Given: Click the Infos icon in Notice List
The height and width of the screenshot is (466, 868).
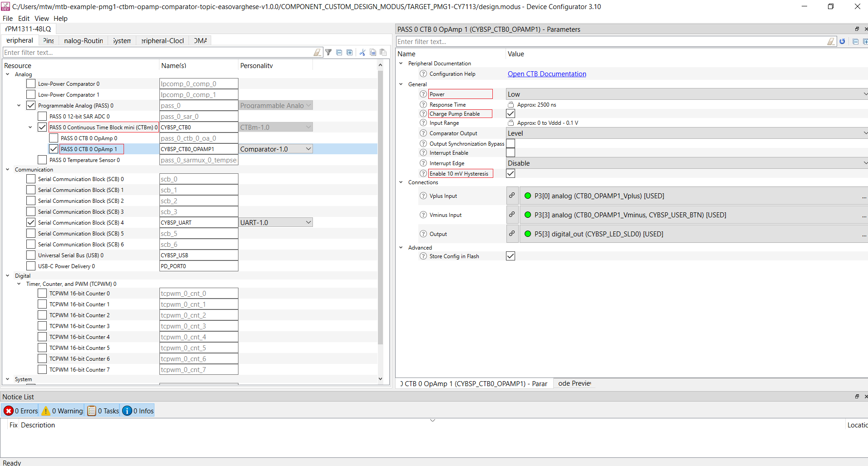Looking at the screenshot, I should [x=127, y=411].
